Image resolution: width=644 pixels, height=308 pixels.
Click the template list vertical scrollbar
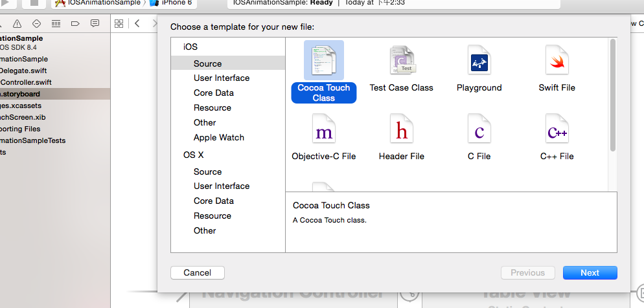point(612,97)
